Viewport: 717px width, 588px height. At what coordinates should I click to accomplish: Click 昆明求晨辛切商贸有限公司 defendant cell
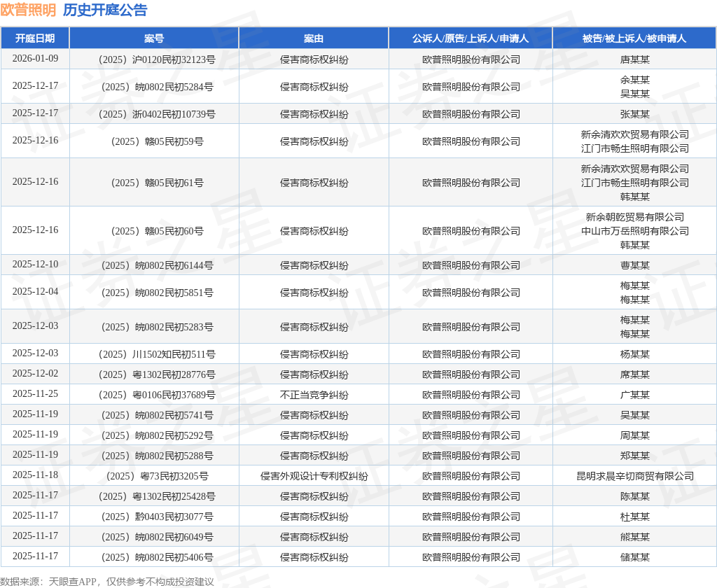point(634,477)
